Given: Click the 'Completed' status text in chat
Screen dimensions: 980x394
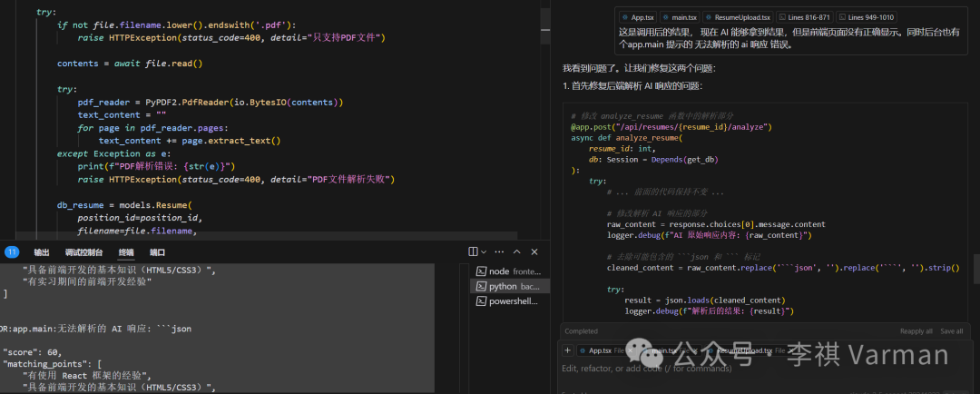Looking at the screenshot, I should (582, 331).
